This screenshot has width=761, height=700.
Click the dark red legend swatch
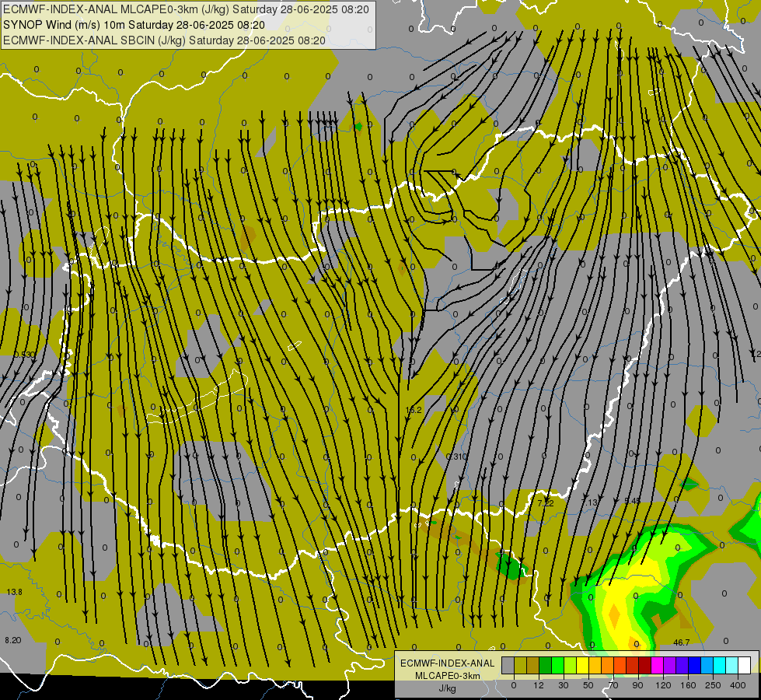pyautogui.click(x=645, y=665)
